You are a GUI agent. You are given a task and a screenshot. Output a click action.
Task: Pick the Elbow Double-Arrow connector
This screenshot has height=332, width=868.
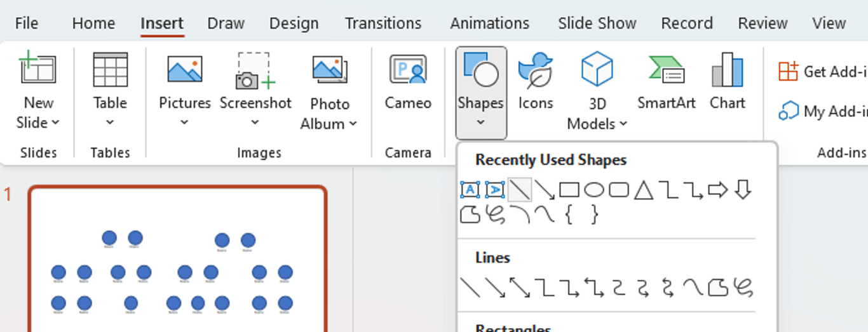pos(594,288)
